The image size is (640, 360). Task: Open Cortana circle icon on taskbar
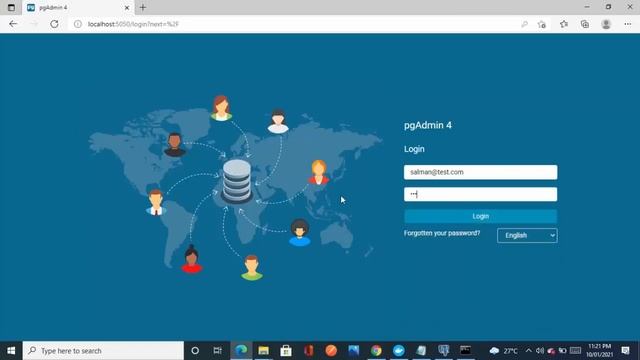[x=195, y=351]
